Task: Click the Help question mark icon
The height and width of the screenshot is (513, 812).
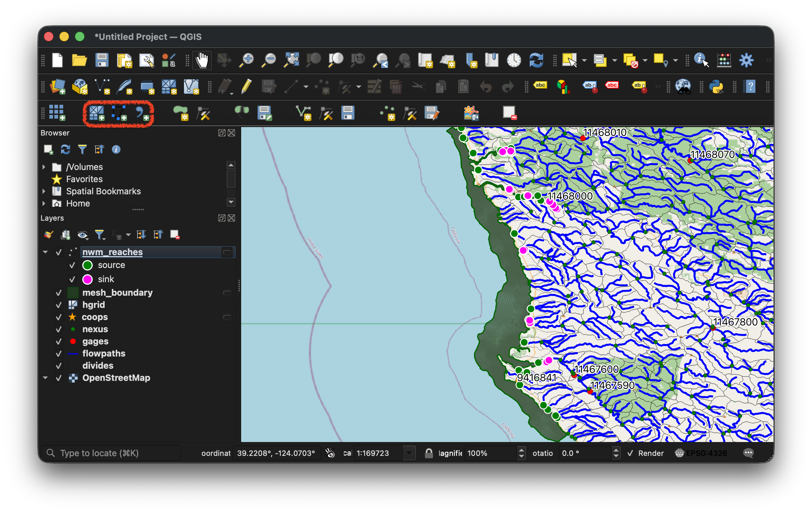Action: point(750,87)
